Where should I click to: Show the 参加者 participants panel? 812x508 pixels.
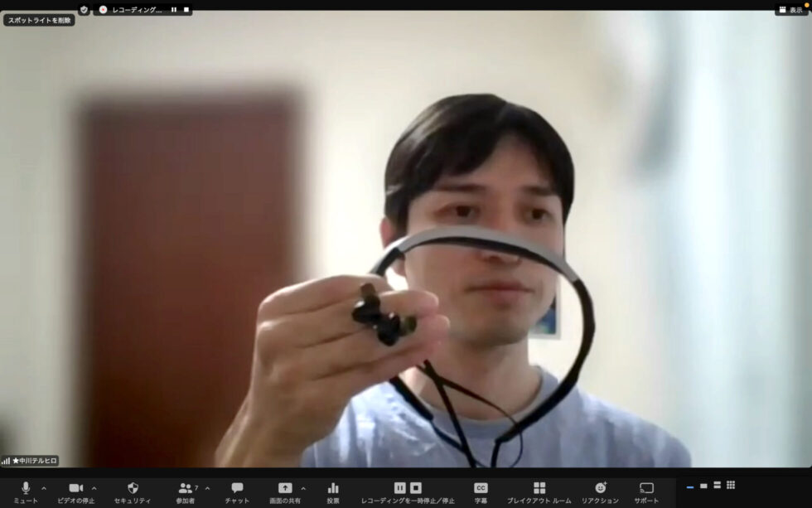[x=185, y=488]
